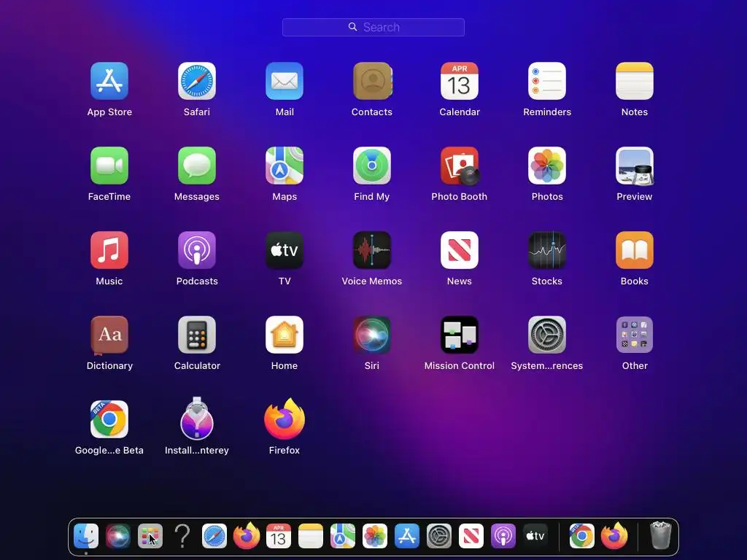Viewport: 747px width, 560px height.
Task: Open Mission Control app
Action: pyautogui.click(x=460, y=335)
